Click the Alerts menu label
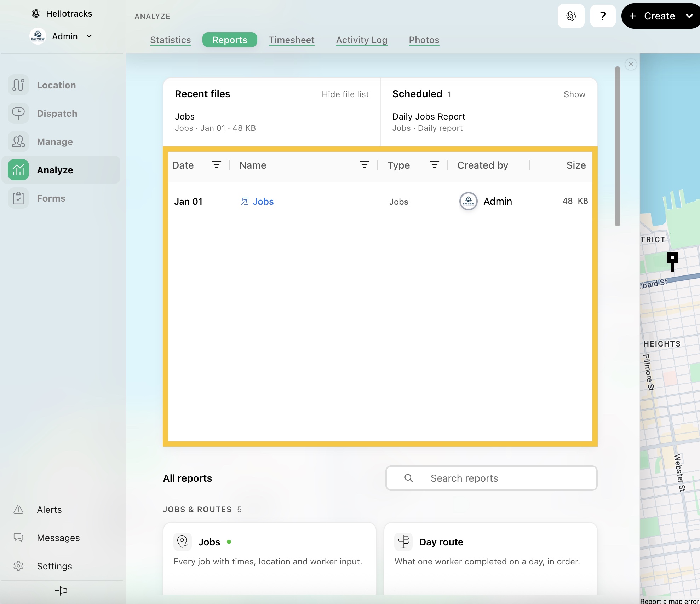Screen dimensions: 700x604 [49, 510]
